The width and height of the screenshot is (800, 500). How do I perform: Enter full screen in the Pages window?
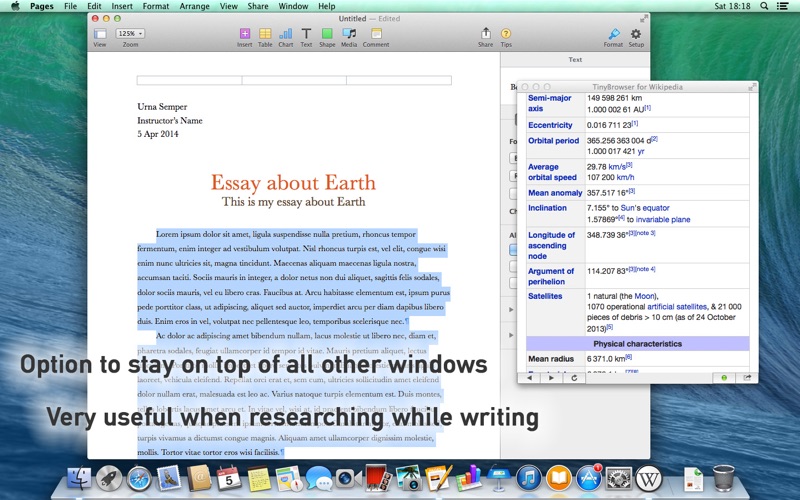tap(644, 19)
